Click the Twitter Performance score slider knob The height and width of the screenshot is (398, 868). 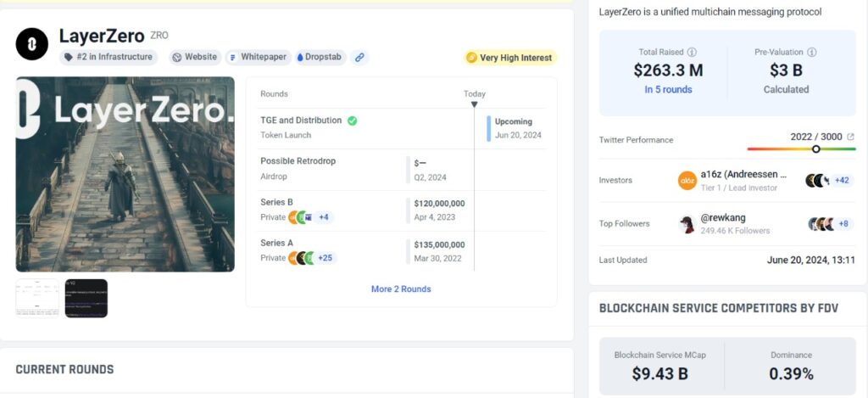click(816, 149)
